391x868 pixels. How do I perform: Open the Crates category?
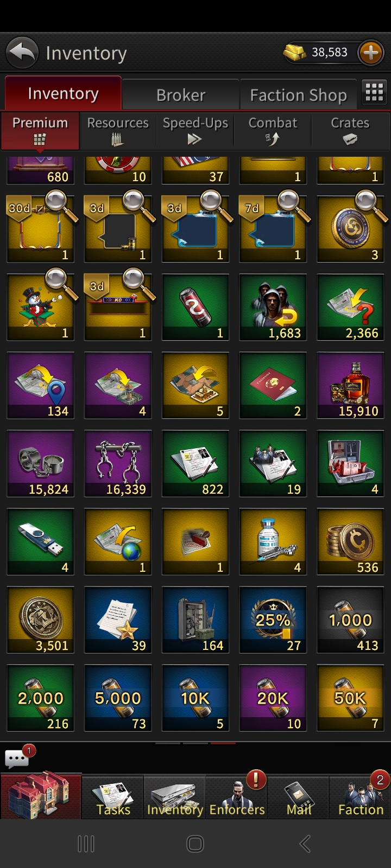coord(350,131)
